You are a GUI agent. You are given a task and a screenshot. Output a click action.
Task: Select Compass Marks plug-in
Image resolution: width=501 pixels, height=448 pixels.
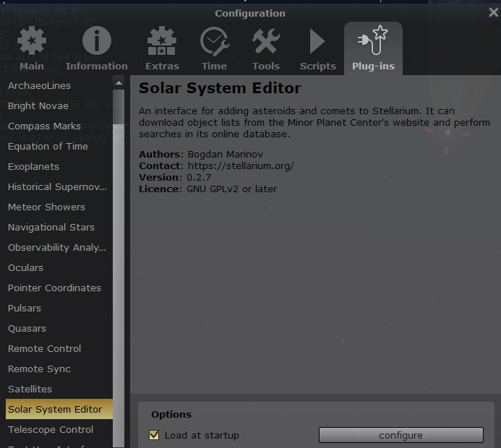pyautogui.click(x=59, y=126)
